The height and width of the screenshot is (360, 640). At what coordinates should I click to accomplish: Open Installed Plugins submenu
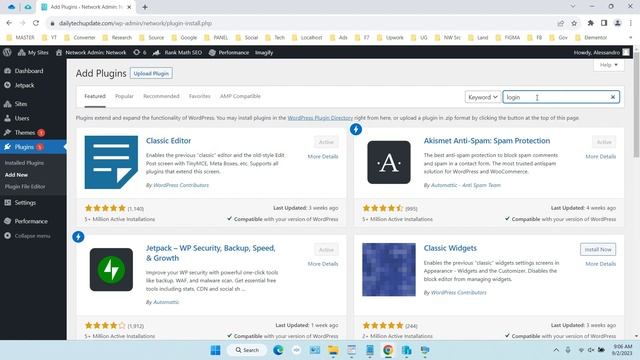point(24,163)
